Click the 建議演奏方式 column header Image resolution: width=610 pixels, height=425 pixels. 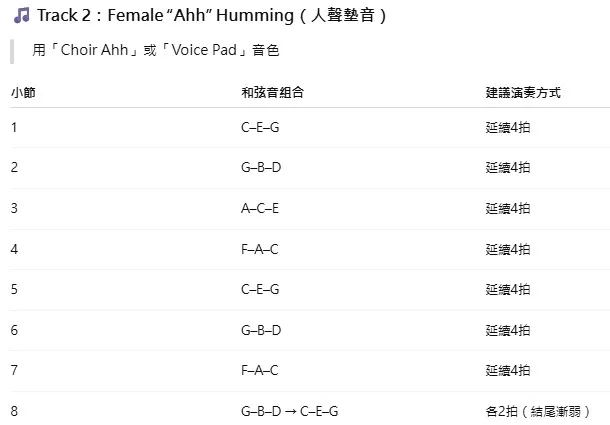522,92
